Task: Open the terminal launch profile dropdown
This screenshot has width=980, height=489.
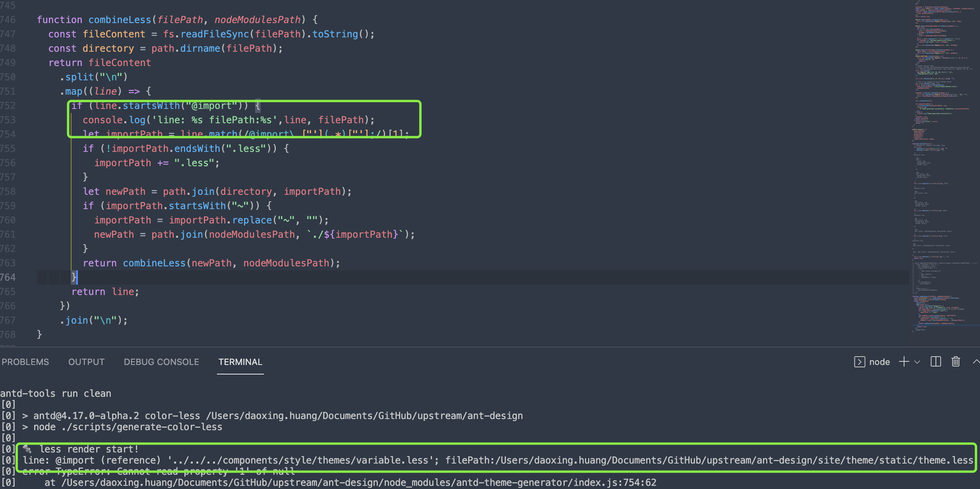Action: (x=917, y=362)
